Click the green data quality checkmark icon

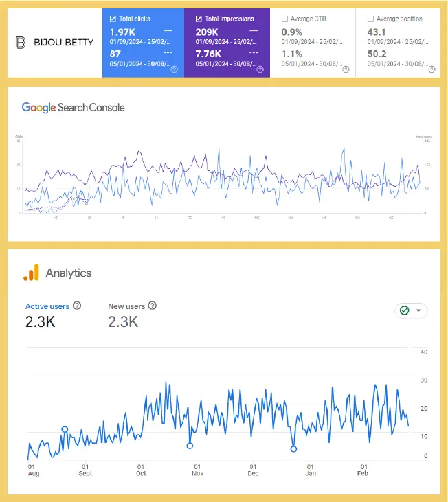pos(405,310)
